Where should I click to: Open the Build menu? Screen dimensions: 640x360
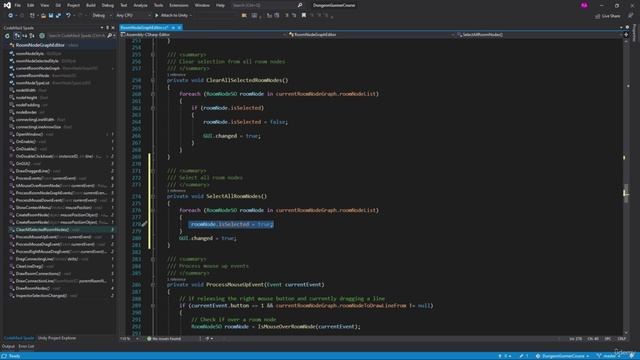pyautogui.click(x=91, y=5)
